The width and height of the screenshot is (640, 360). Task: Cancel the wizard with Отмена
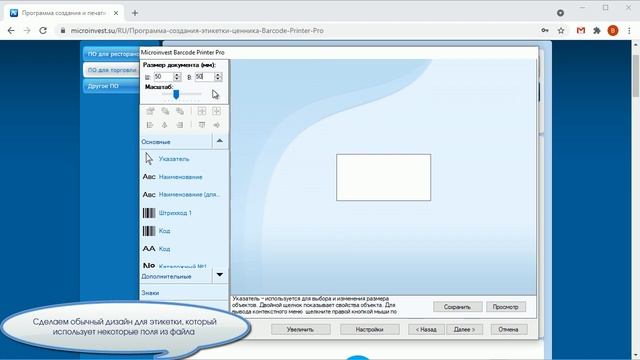509,329
